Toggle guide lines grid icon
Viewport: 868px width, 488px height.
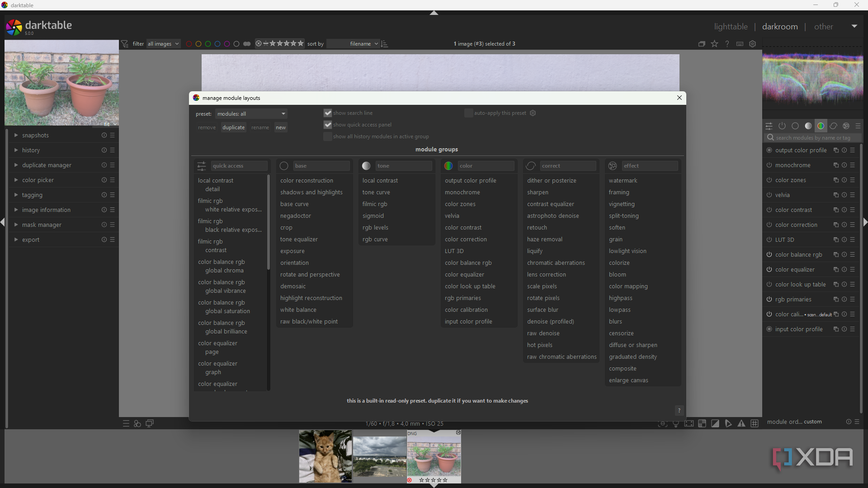[755, 423]
